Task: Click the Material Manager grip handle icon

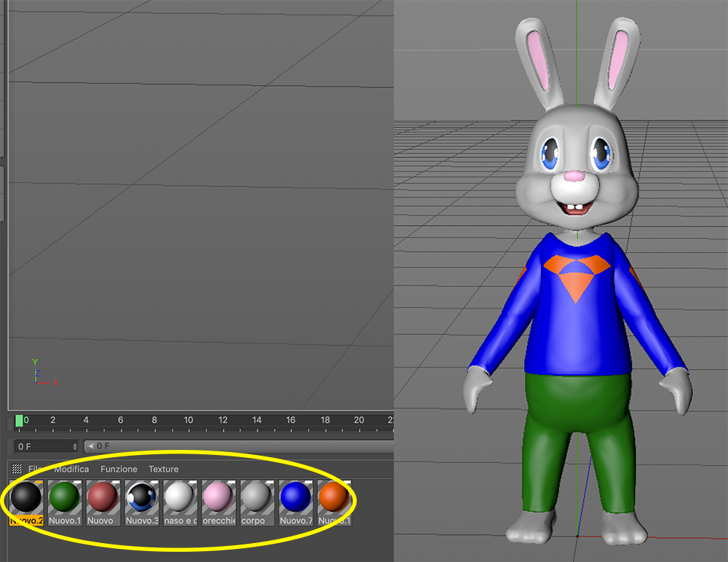Action: click(x=17, y=469)
